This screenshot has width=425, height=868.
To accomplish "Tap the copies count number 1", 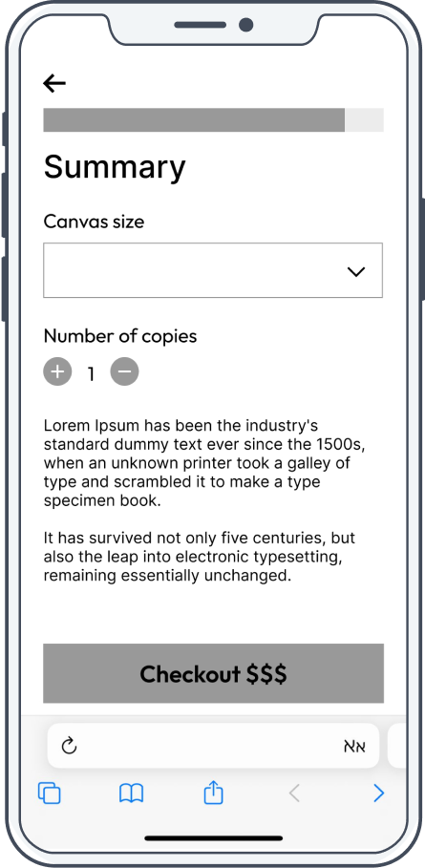I will 92,374.
